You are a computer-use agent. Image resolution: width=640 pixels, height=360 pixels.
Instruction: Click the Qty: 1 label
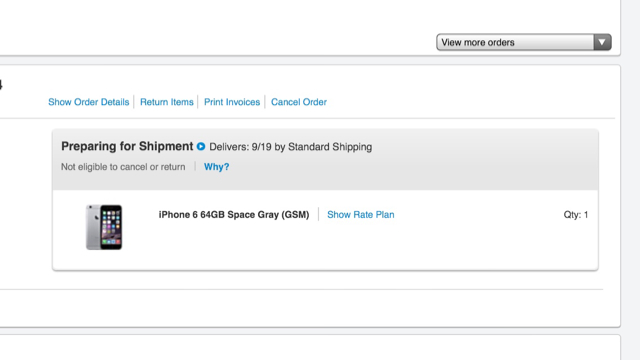click(576, 215)
